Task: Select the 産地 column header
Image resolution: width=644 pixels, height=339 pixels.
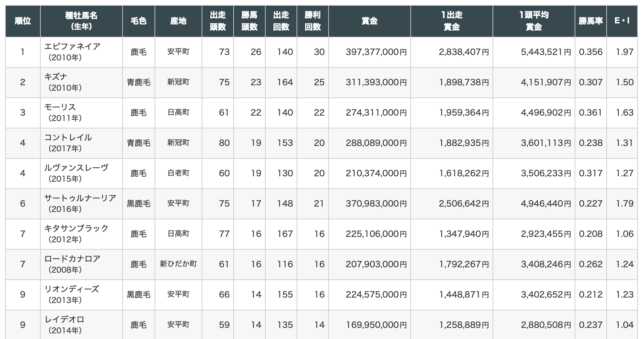Action: coord(178,21)
